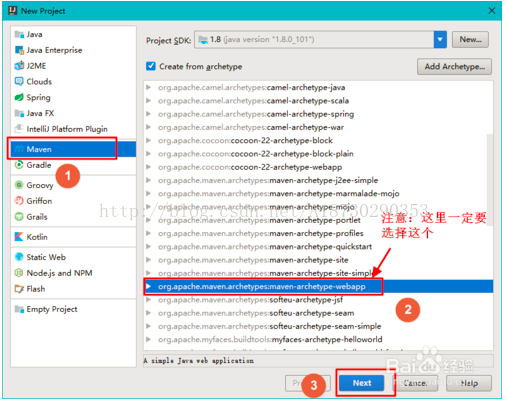Choose the Java Enterprise icon
The height and width of the screenshot is (401, 508).
coord(19,50)
